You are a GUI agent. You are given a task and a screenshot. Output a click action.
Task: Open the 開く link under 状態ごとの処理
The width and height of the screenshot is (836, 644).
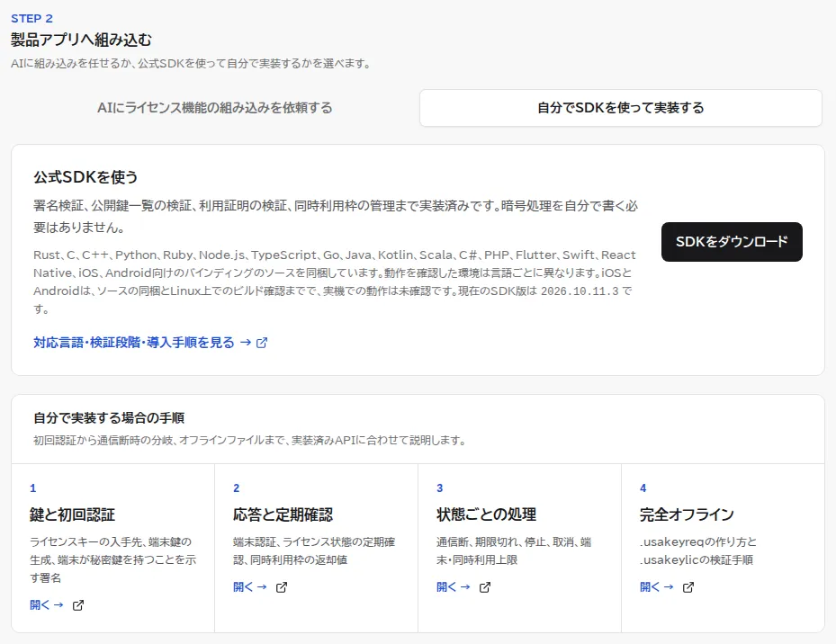[x=454, y=587]
